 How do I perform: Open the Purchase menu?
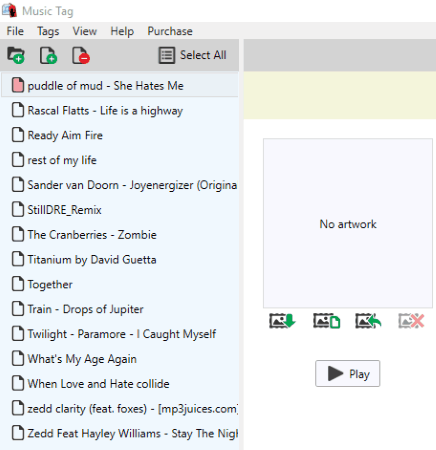click(x=170, y=31)
